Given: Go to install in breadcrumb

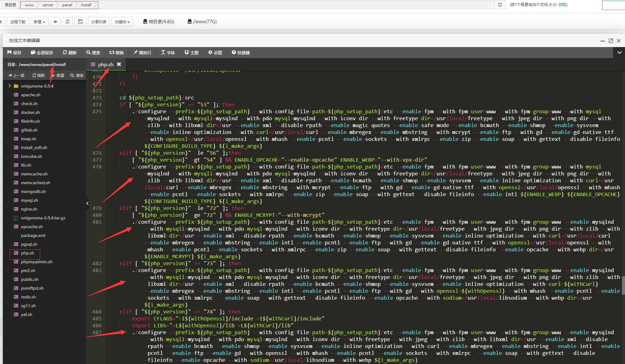Looking at the screenshot, I should pyautogui.click(x=86, y=5).
